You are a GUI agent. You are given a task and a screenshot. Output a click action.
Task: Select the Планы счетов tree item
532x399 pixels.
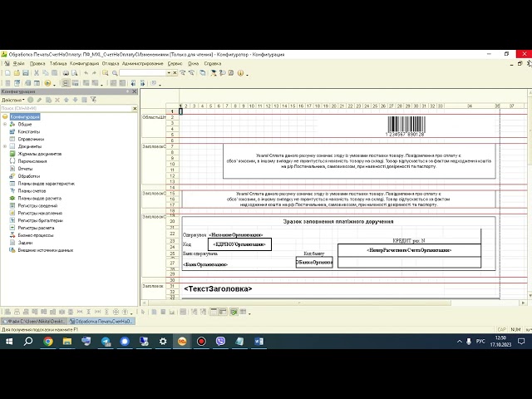32,190
